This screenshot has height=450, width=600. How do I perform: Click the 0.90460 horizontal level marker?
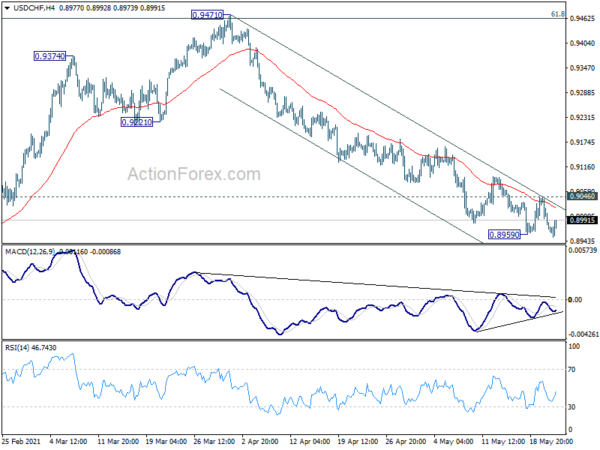coord(582,196)
